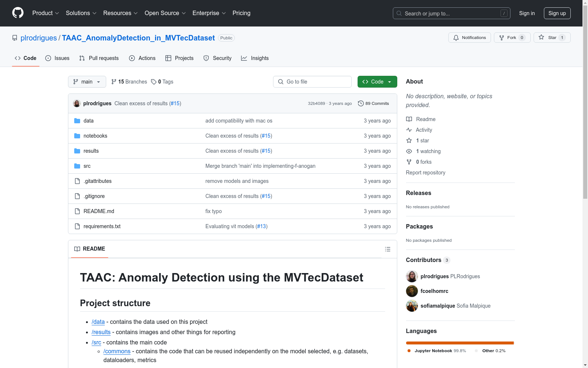Screen dimensions: 588x368
Task: Click the Sign up button
Action: (x=557, y=13)
